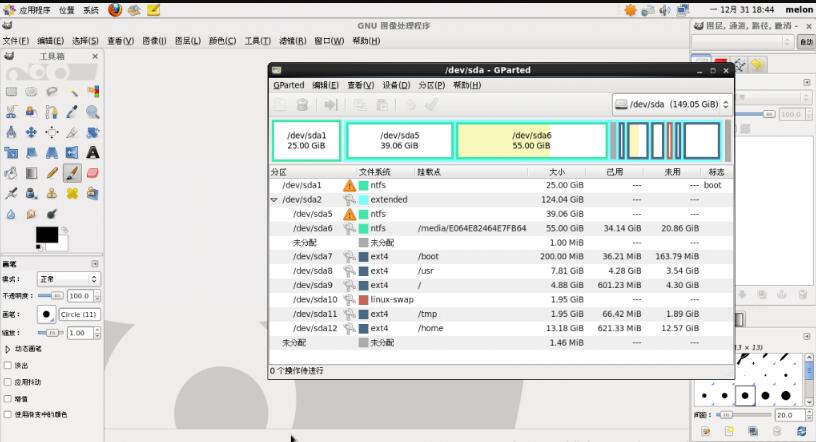Open the /dev/sda device dropdown
Viewport: 816px width, 442px height.
point(671,104)
